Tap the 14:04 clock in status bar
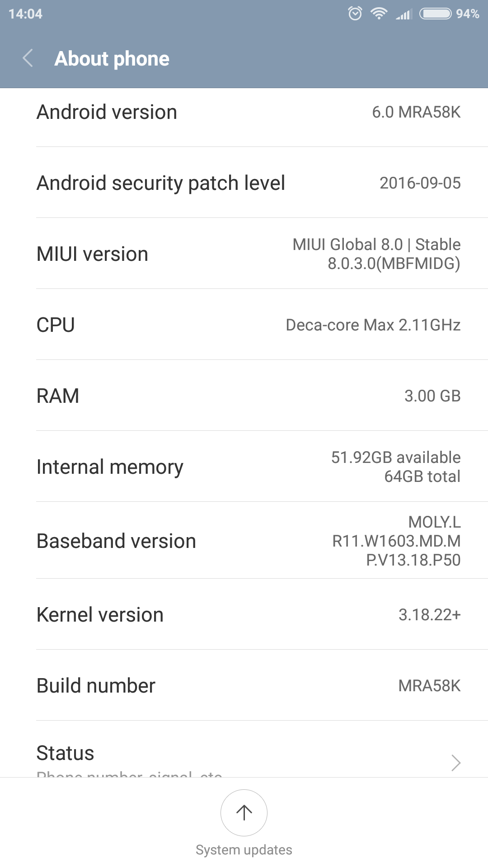 pyautogui.click(x=25, y=14)
